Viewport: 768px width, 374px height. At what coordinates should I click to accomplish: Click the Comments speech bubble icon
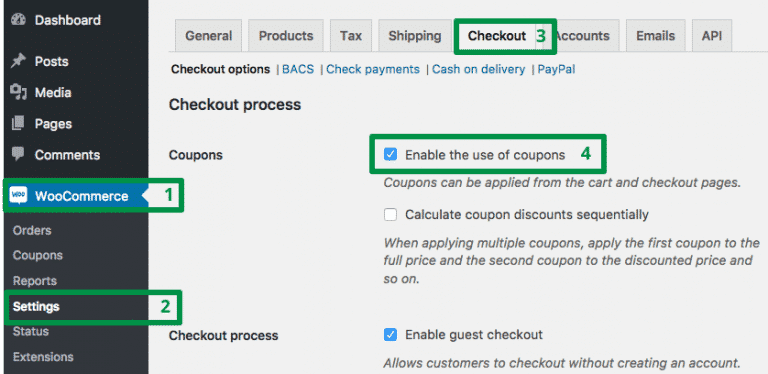18,155
